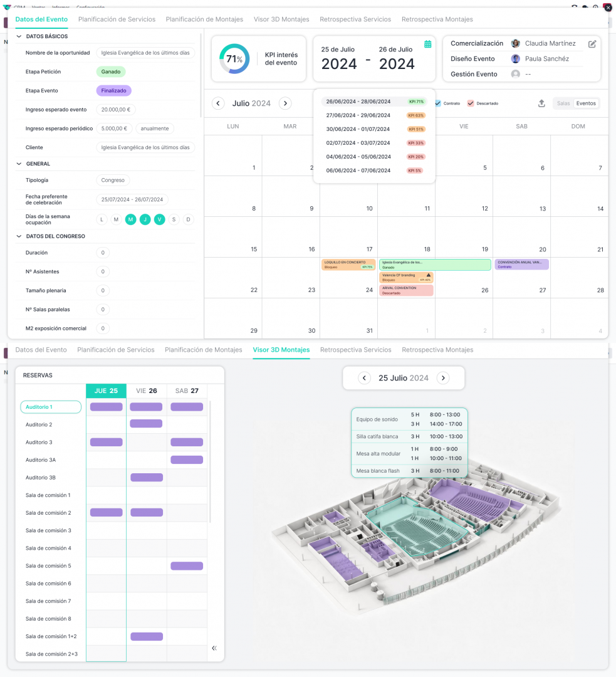Viewport: 616px width, 677px height.
Task: Toggle the Contrato filter checkbox
Action: click(438, 103)
